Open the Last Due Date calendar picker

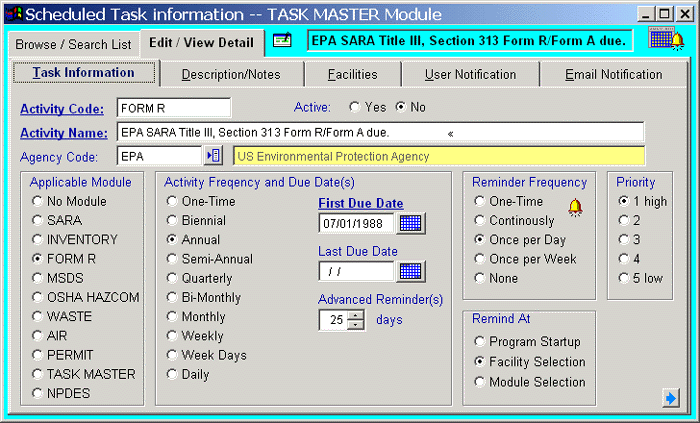411,270
